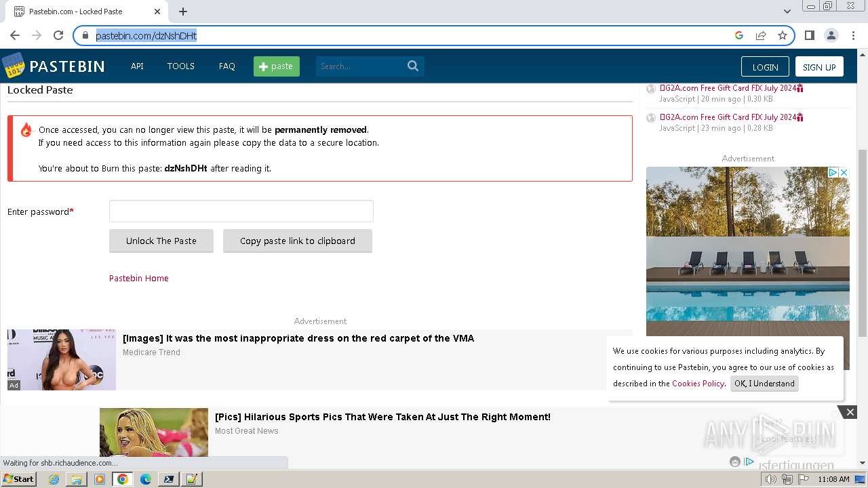Click Copy paste link to clipboard
Viewport: 868px width, 488px height.
(298, 241)
